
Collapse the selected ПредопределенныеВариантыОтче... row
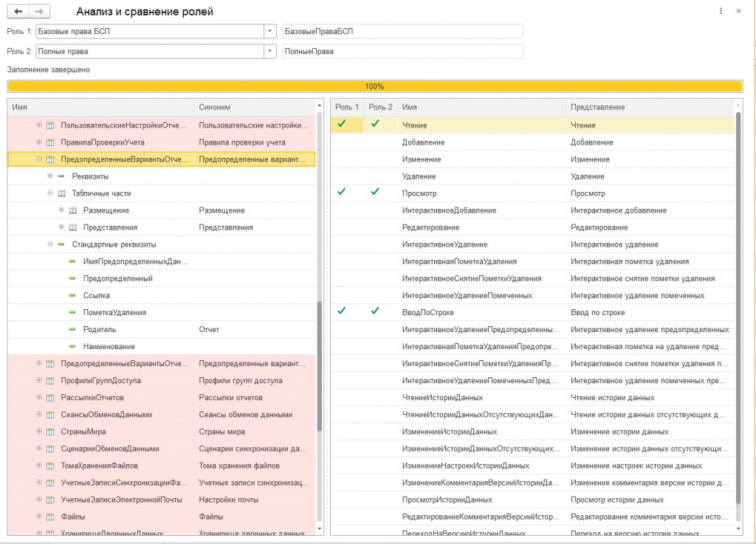click(39, 159)
